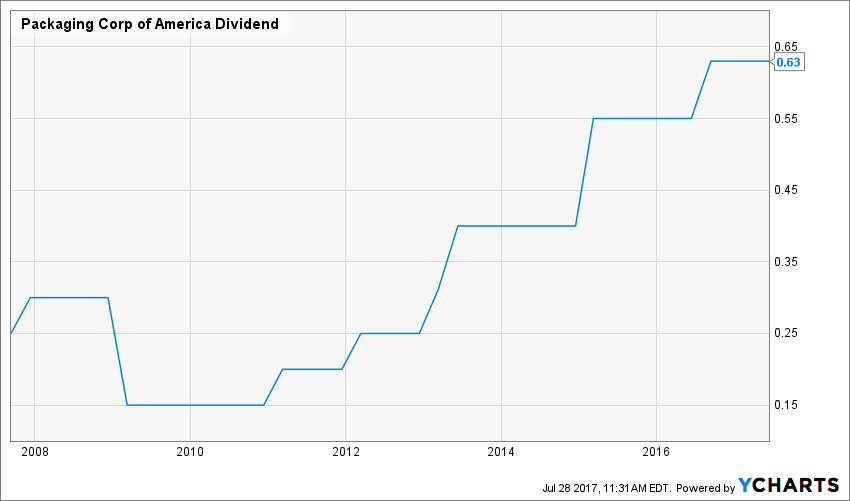Select the 2016 x-axis label

tap(655, 453)
